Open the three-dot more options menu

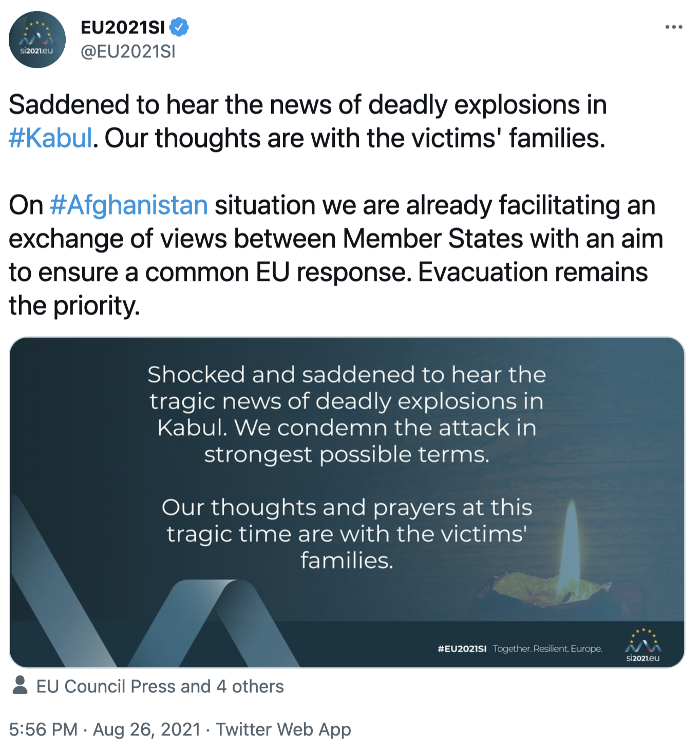(673, 27)
